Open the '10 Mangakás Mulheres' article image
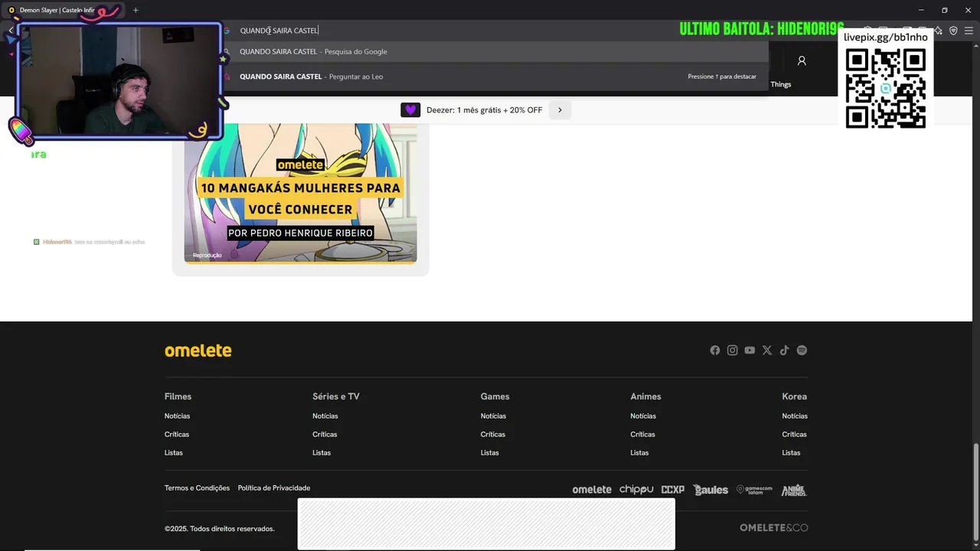The width and height of the screenshot is (980, 551). pyautogui.click(x=300, y=193)
